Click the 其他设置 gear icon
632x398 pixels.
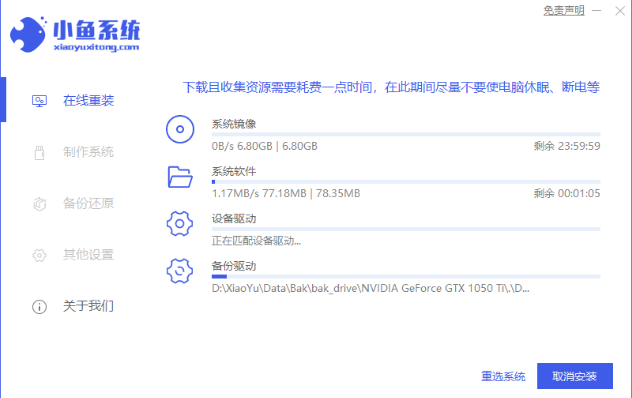point(39,255)
